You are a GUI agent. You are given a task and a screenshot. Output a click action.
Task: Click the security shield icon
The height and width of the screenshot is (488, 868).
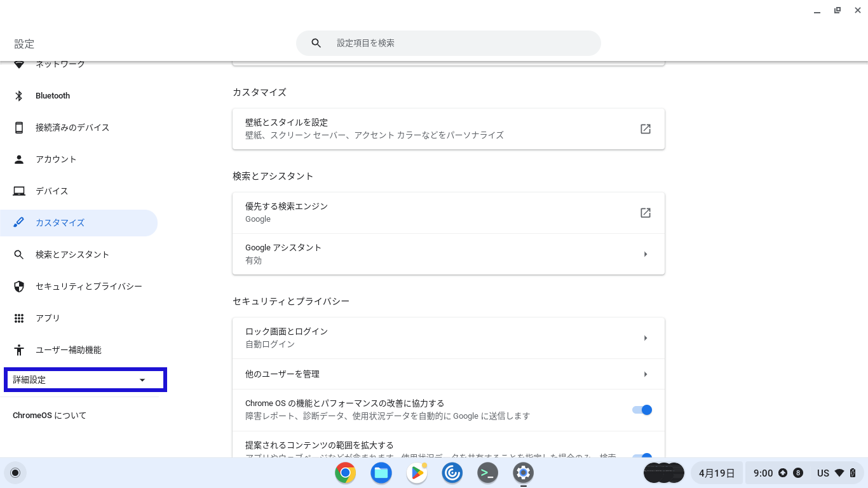[19, 287]
